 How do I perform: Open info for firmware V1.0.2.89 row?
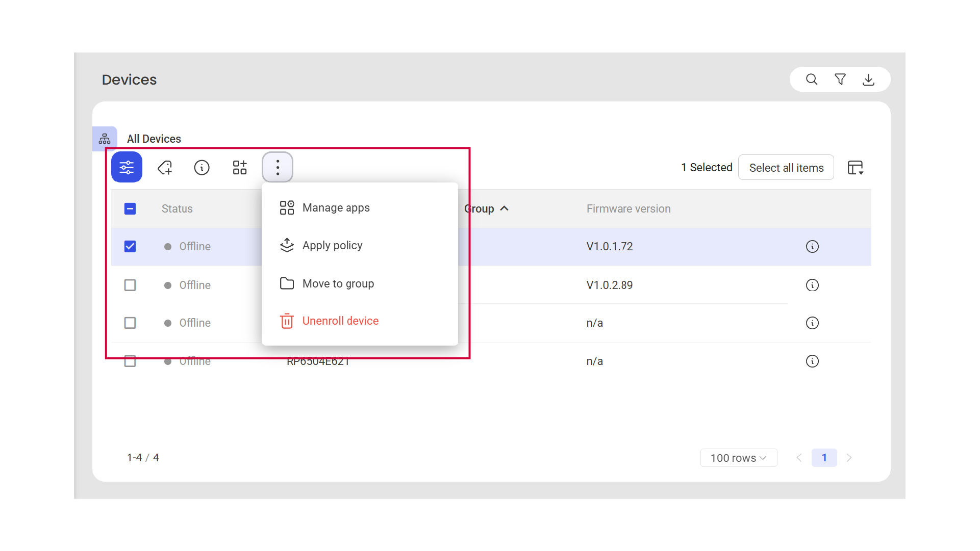(812, 285)
